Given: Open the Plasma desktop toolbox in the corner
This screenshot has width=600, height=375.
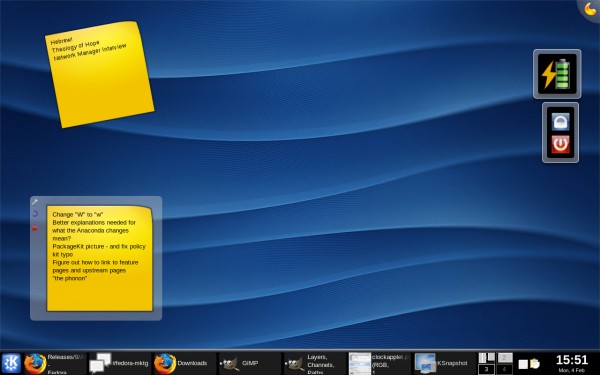Looking at the screenshot, I should (x=590, y=9).
